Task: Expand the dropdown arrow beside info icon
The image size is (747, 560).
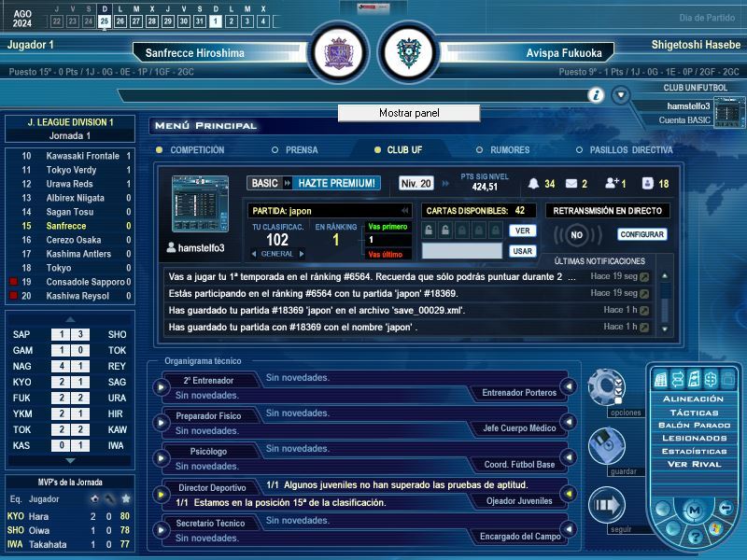Action: pyautogui.click(x=621, y=95)
